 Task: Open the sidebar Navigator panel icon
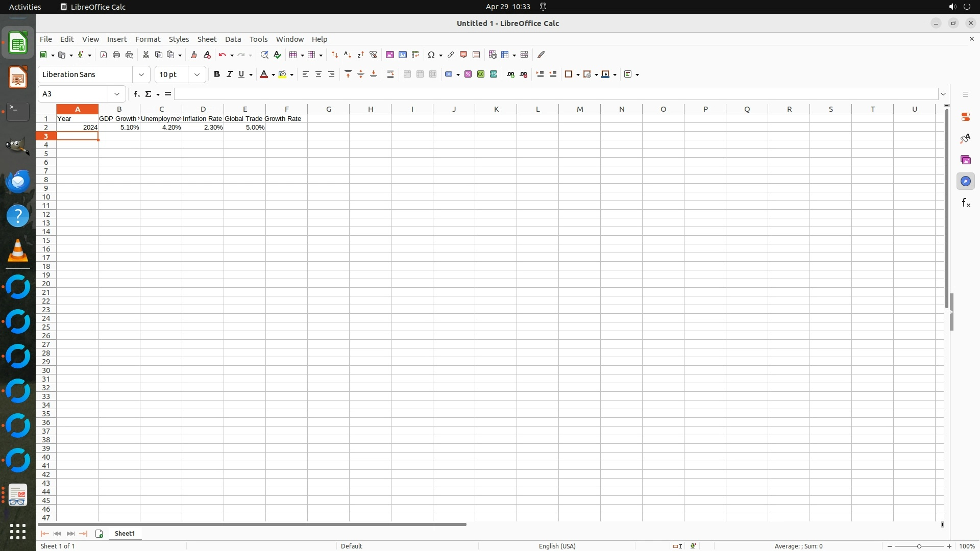pyautogui.click(x=965, y=181)
